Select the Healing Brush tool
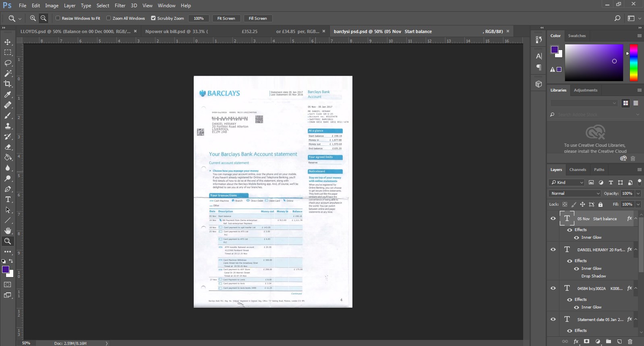 (x=8, y=105)
